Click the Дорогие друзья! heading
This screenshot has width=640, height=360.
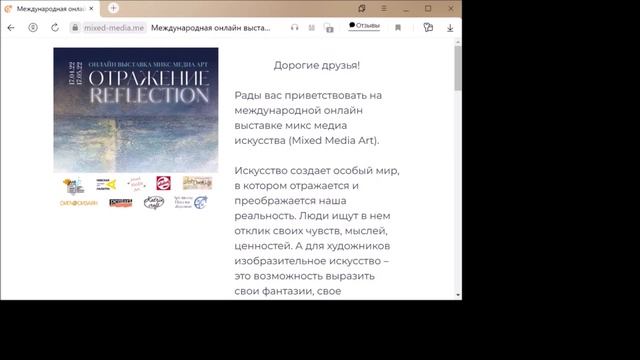tap(317, 65)
